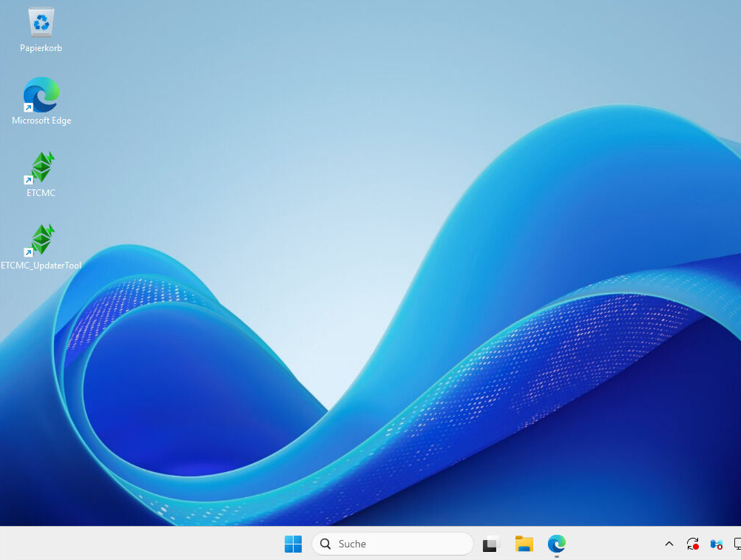Click the Microsoft Edge text label

click(x=41, y=121)
